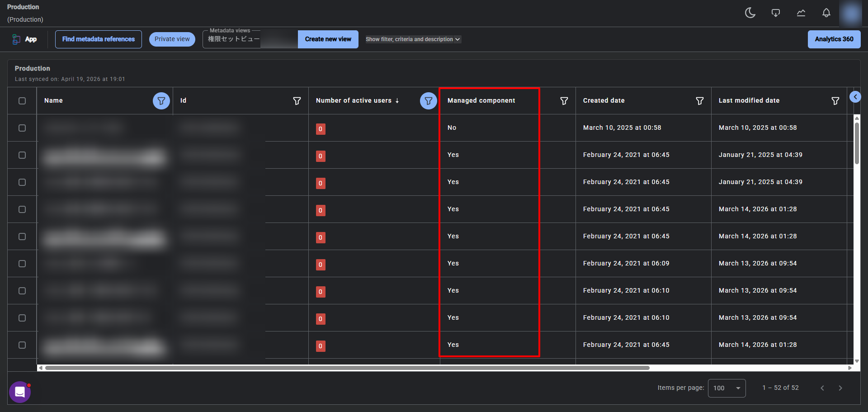Tick the checkbox of the third row
The image size is (868, 412).
[22, 182]
